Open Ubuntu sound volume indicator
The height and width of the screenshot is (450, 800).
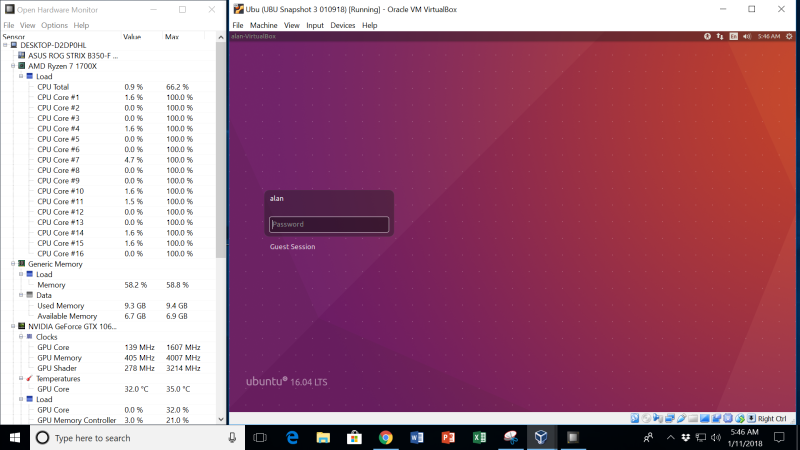click(747, 36)
